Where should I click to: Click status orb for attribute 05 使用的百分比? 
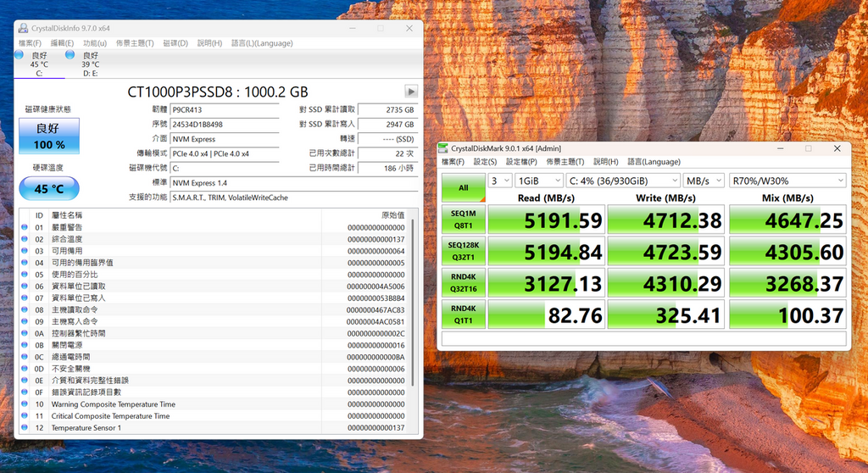click(x=25, y=274)
